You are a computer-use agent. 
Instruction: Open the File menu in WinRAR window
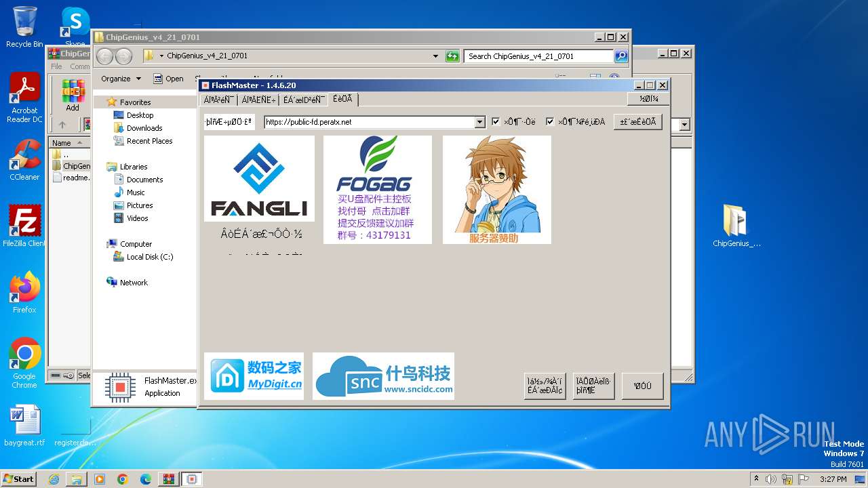coord(56,66)
